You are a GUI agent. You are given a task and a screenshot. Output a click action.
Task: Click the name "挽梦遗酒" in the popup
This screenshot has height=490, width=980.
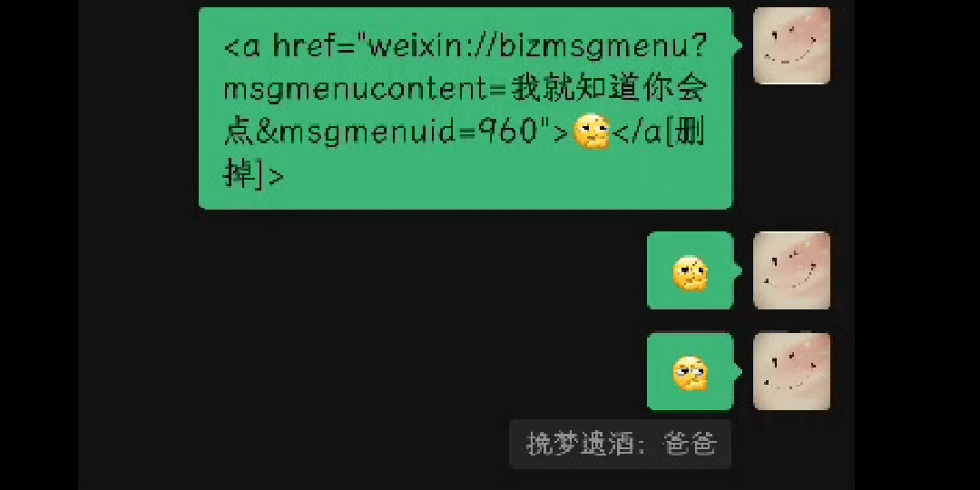(x=579, y=445)
